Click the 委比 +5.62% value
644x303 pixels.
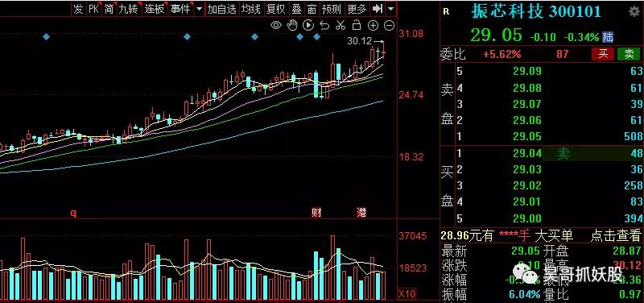(x=502, y=54)
